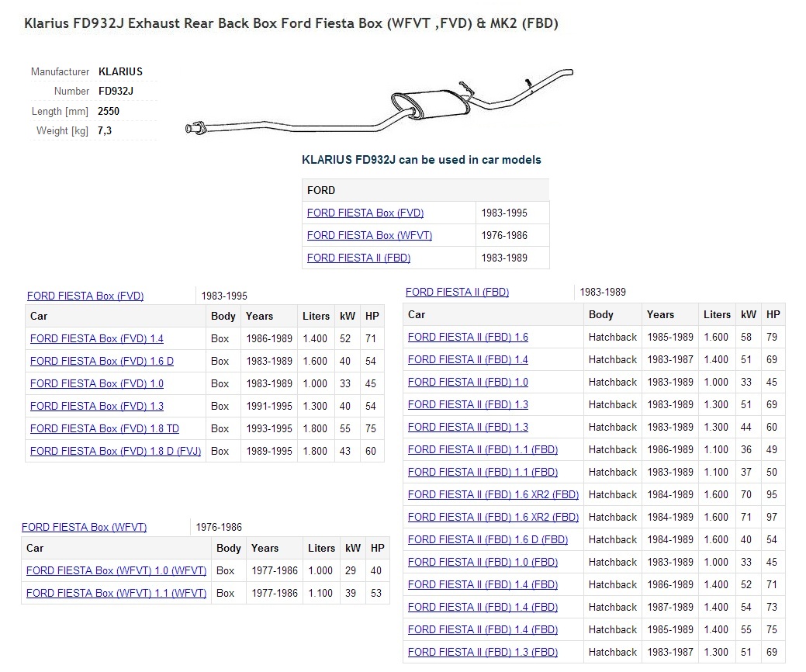Open FORD FIESTA Box (FVD) 1.0 link

(x=97, y=384)
